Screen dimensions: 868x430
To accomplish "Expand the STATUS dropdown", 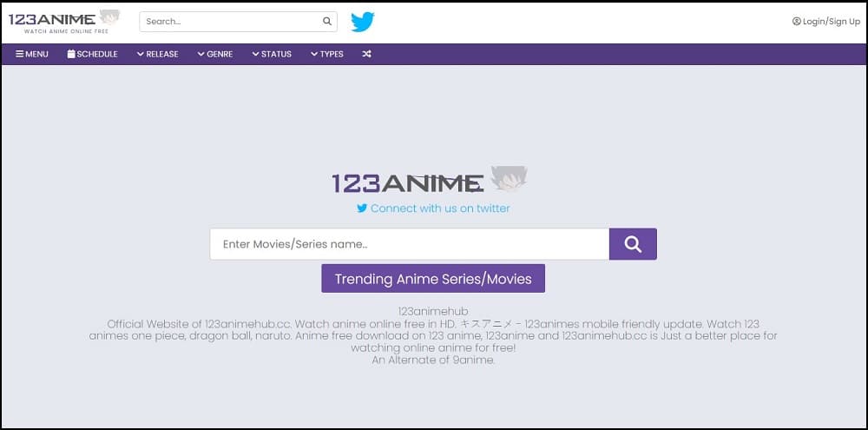I will pos(272,55).
